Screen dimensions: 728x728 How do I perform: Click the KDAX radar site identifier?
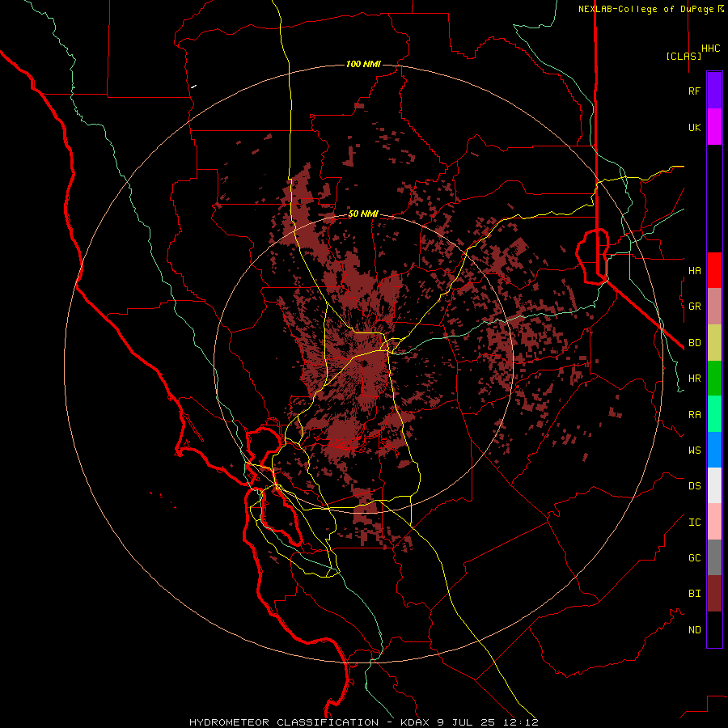416,722
